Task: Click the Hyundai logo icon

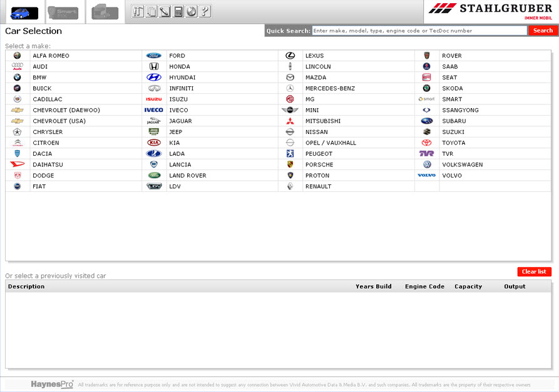Action: click(153, 78)
